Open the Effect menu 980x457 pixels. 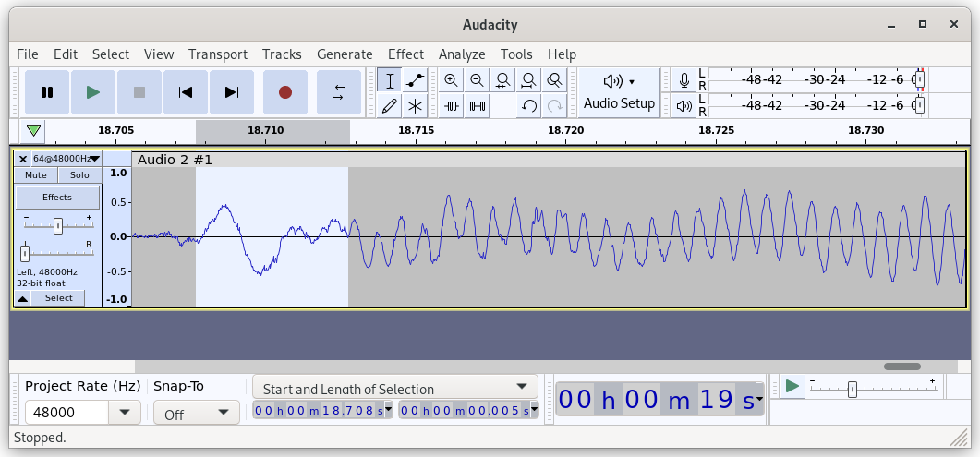click(x=405, y=54)
